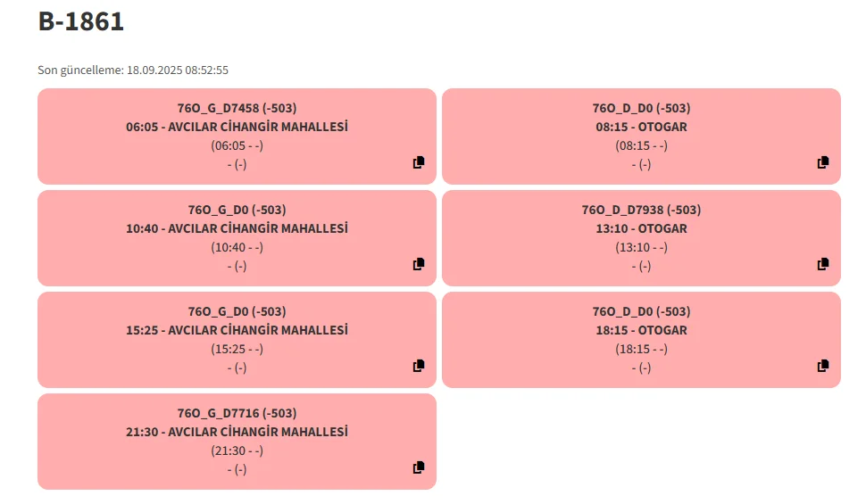
Task: Click the 76O_G_D7716 (-503) card title
Action: coord(237,413)
